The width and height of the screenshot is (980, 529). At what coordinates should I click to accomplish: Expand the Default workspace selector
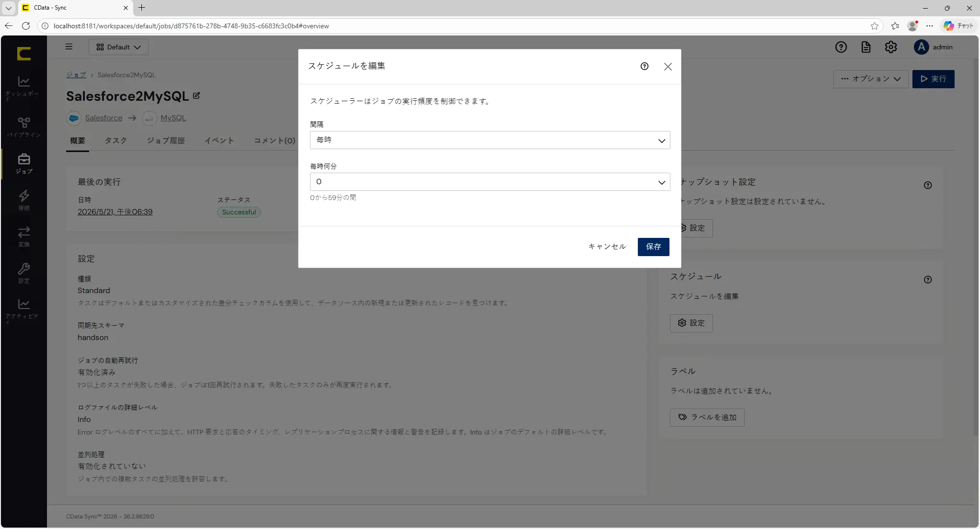click(118, 47)
